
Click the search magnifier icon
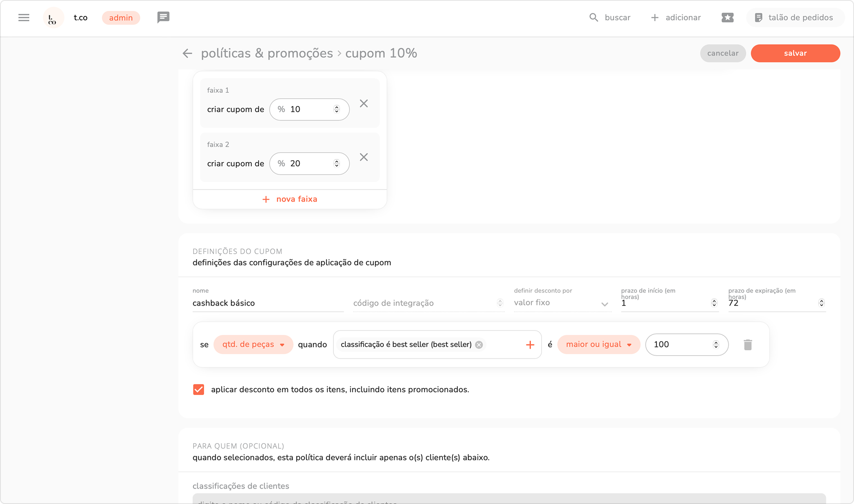pyautogui.click(x=593, y=17)
